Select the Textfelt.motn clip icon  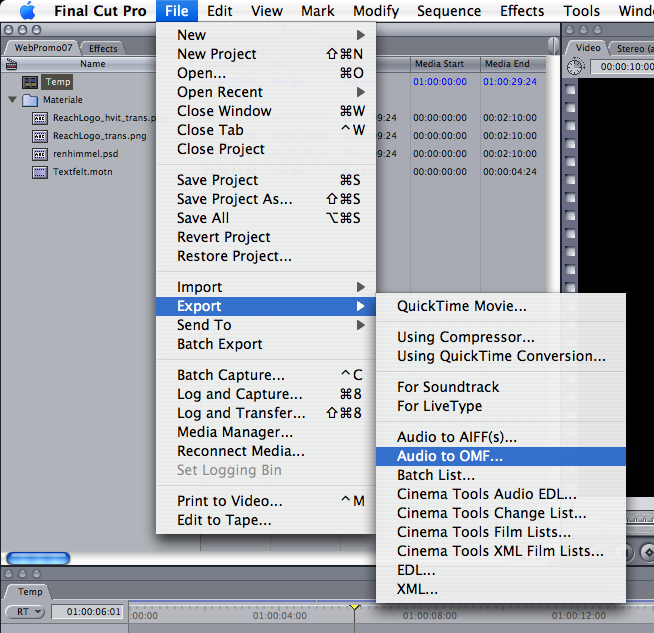pyautogui.click(x=40, y=172)
